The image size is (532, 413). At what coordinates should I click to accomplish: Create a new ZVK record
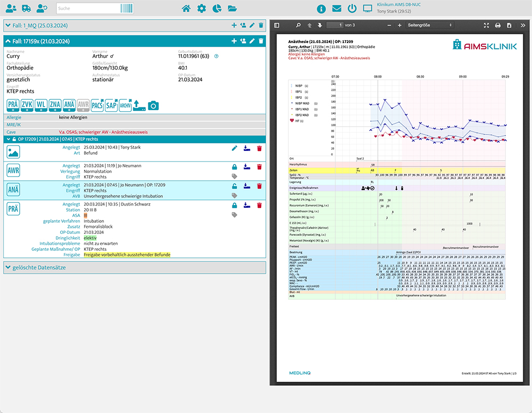click(27, 105)
